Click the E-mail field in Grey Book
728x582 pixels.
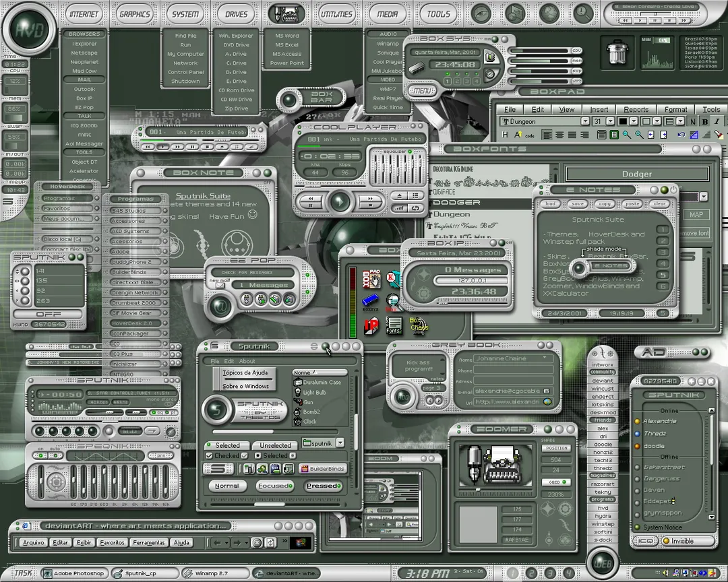click(x=512, y=391)
